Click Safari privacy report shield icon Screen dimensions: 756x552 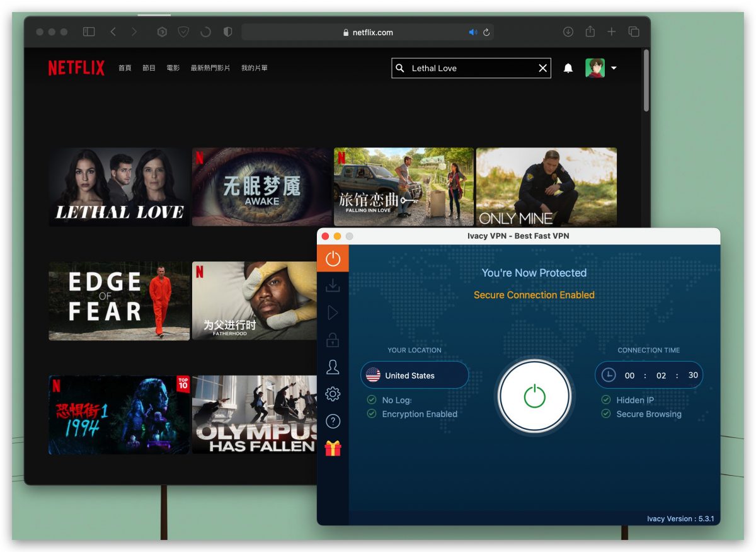[227, 32]
